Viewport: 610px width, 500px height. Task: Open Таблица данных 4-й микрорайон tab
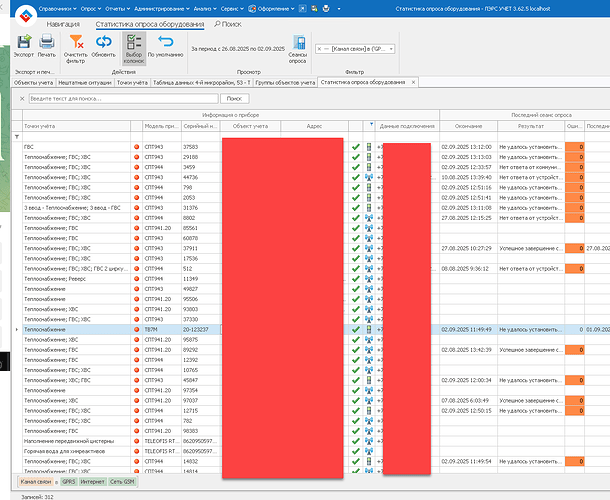(202, 82)
